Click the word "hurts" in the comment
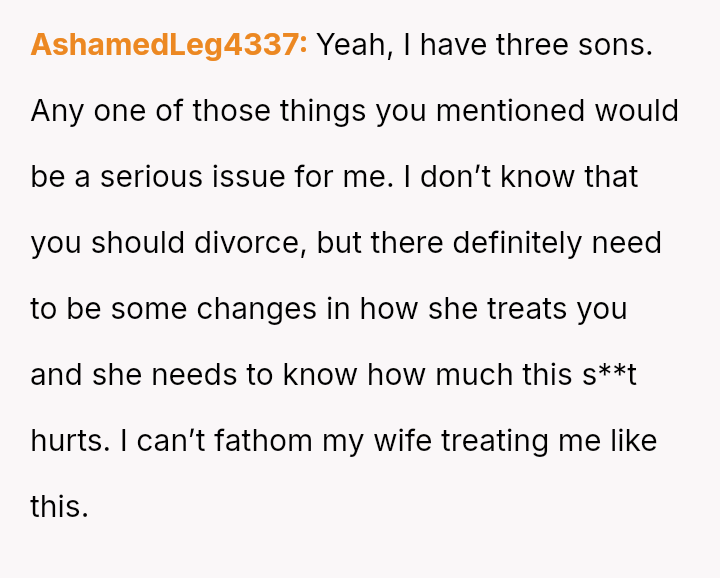The width and height of the screenshot is (720, 578). point(67,440)
